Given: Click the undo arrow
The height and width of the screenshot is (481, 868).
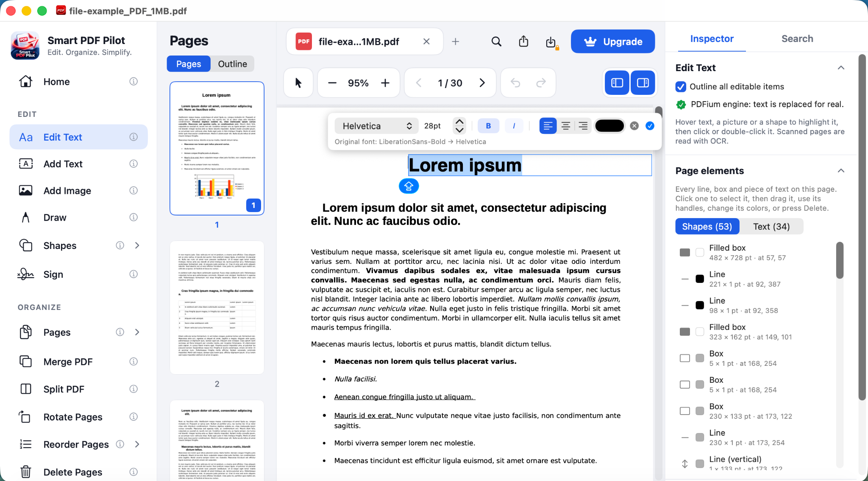Looking at the screenshot, I should click(515, 83).
